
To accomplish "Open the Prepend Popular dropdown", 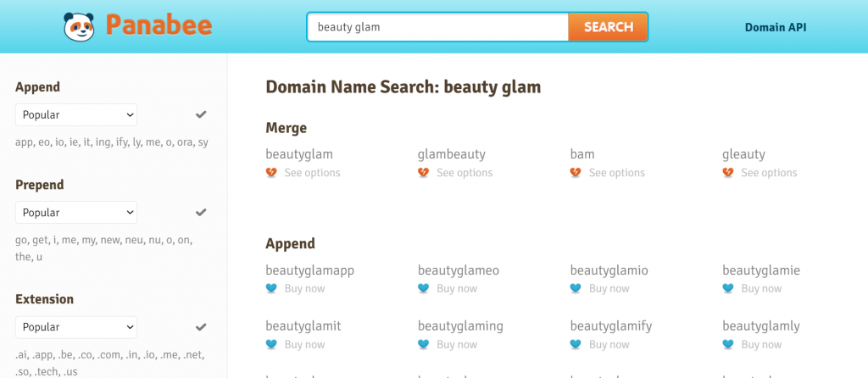I will click(76, 212).
